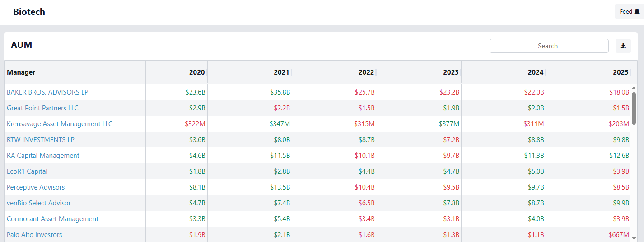Open the Feed notifications button
This screenshot has height=242, width=644.
click(x=629, y=12)
